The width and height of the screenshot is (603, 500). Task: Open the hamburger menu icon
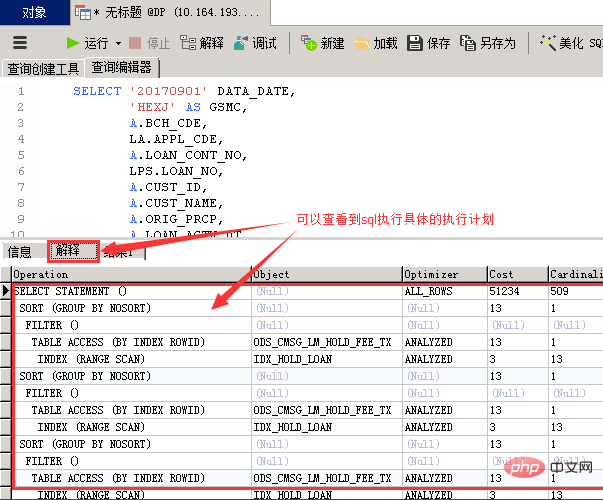[20, 43]
